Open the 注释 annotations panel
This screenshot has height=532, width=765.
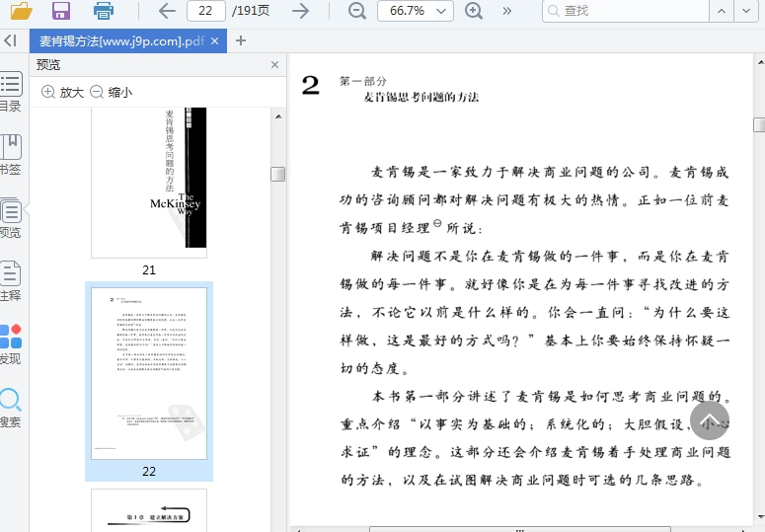(10, 281)
